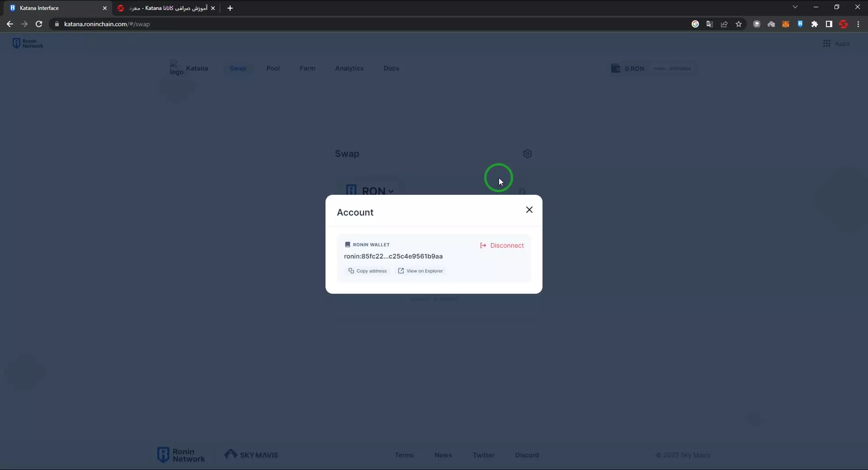
Task: Share this page icon
Action: click(x=724, y=24)
